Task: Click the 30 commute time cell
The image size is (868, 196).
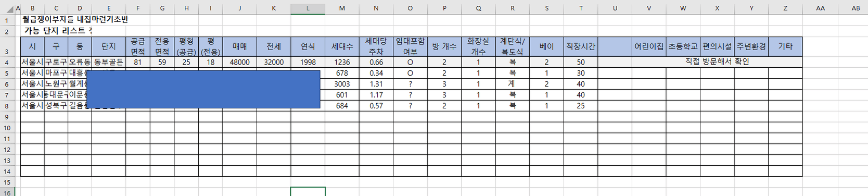Action: tap(581, 73)
